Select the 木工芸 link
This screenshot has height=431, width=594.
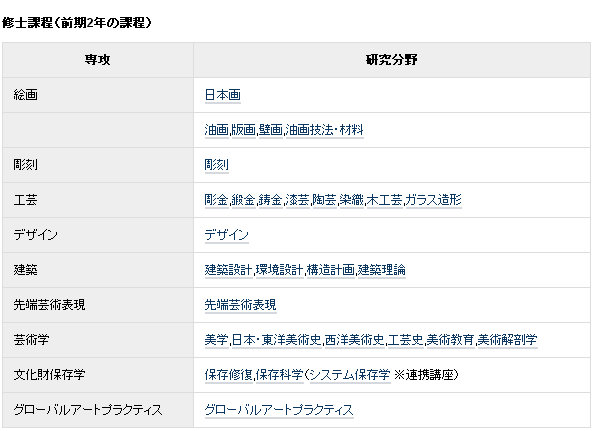(x=385, y=200)
